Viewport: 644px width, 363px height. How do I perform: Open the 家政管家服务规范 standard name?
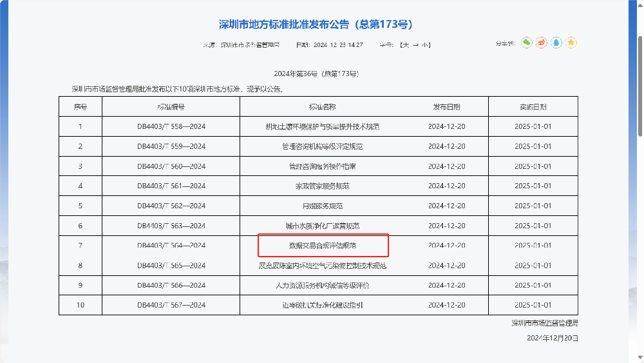(x=323, y=186)
